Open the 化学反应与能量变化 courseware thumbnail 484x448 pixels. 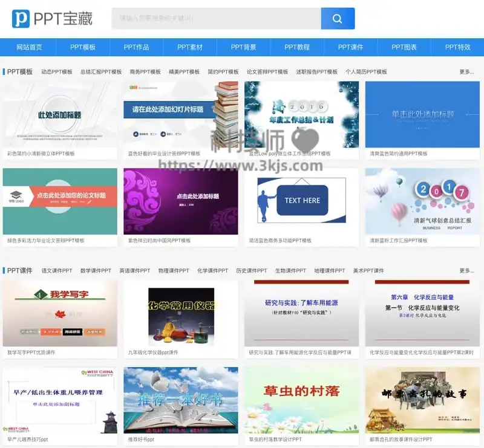422,313
